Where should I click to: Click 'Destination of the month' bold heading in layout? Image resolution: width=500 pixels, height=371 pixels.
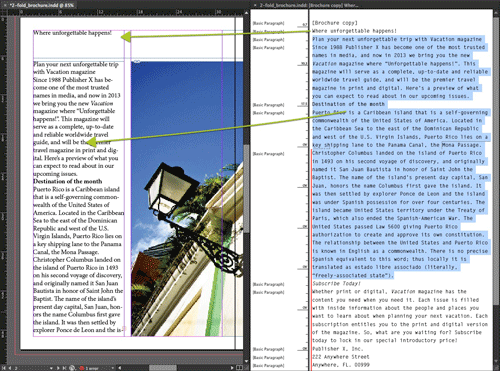pos(68,181)
